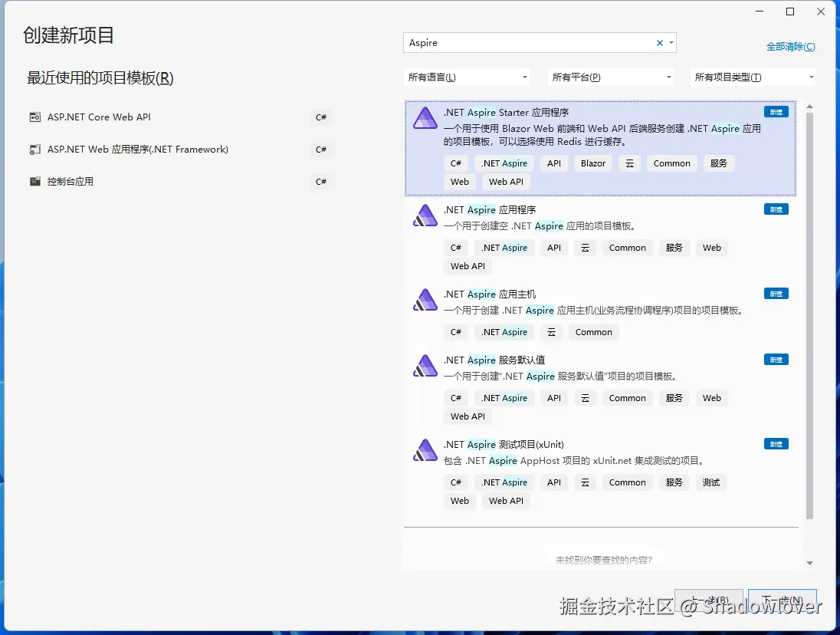The height and width of the screenshot is (635, 840).
Task: Click the 最近使用的项目模板(R) heading
Action: pyautogui.click(x=100, y=78)
